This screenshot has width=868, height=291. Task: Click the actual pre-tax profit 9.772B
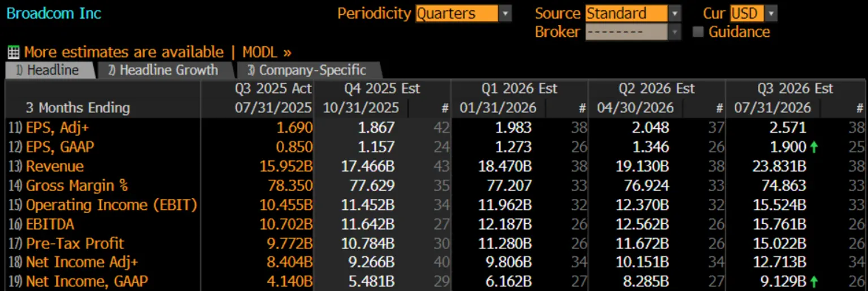[290, 244]
